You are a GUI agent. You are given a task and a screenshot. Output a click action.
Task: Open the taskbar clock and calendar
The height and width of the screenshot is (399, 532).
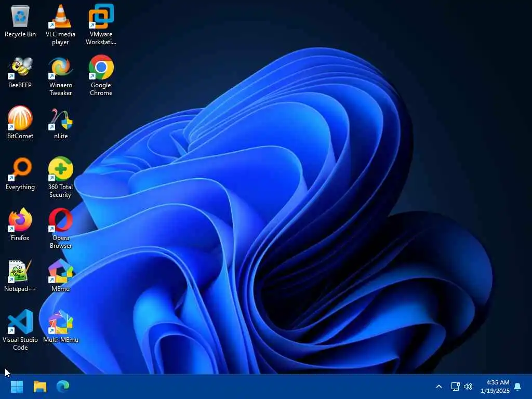click(495, 387)
